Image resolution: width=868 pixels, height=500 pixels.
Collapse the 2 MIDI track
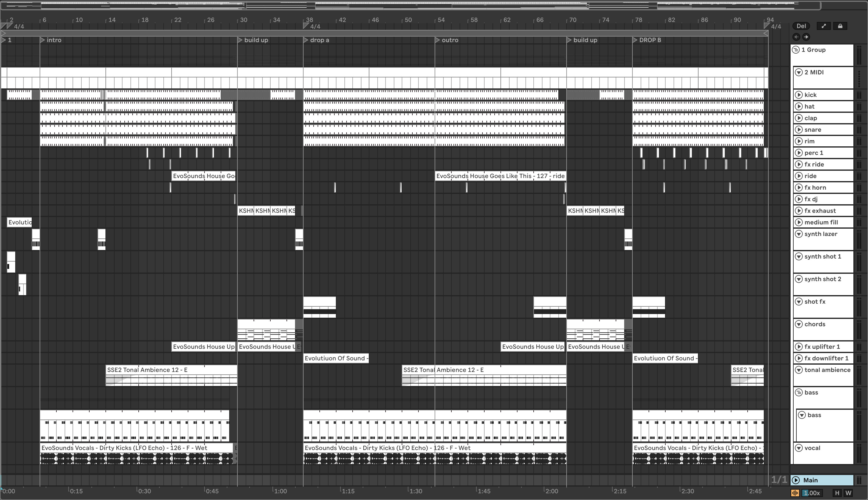click(x=799, y=73)
